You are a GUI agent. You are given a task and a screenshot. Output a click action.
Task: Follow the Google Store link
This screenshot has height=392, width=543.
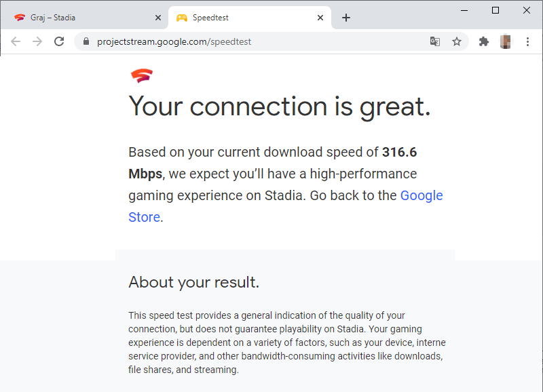(422, 195)
